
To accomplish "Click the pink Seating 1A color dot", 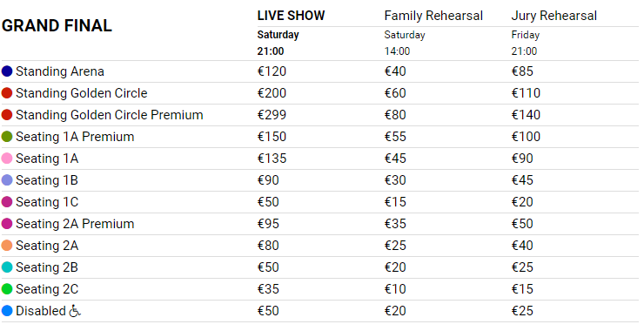I will click(x=7, y=159).
